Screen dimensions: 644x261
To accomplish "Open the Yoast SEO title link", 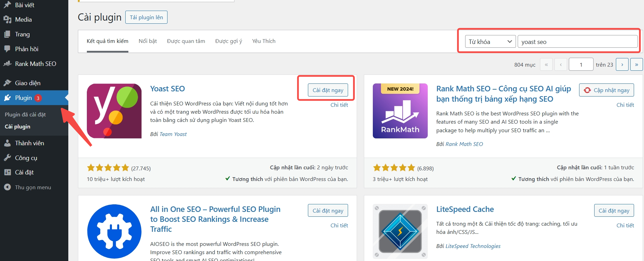I will pyautogui.click(x=168, y=89).
